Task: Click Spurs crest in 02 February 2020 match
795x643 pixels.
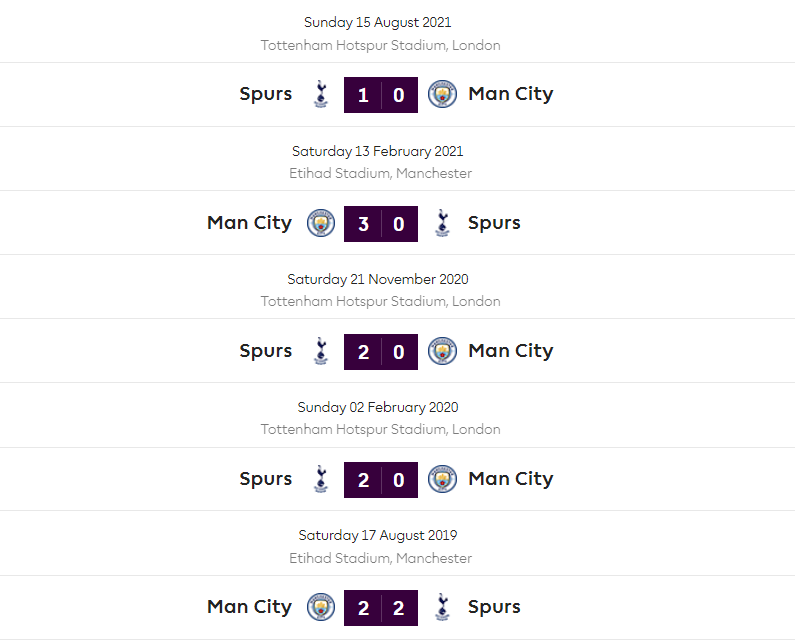Action: 321,479
